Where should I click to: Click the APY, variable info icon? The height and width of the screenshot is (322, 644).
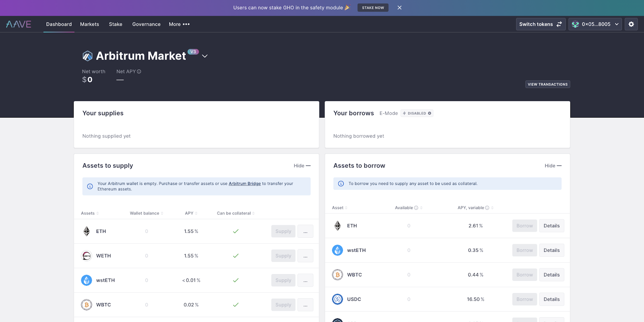pyautogui.click(x=487, y=208)
